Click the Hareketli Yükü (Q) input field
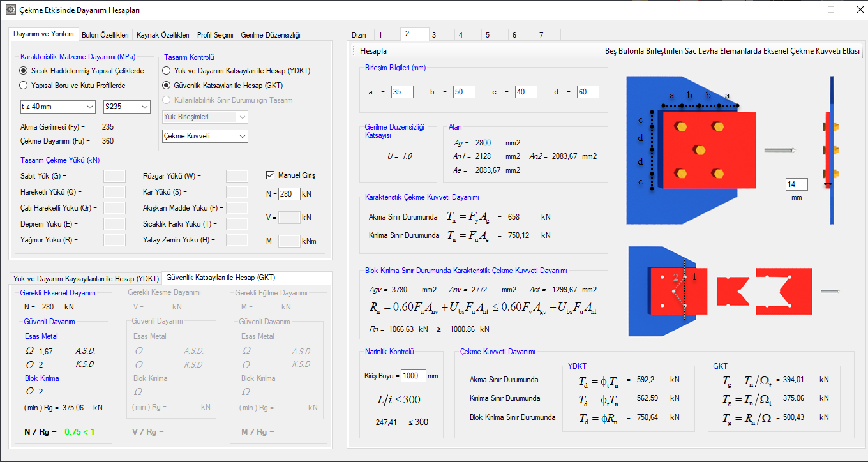 click(114, 192)
